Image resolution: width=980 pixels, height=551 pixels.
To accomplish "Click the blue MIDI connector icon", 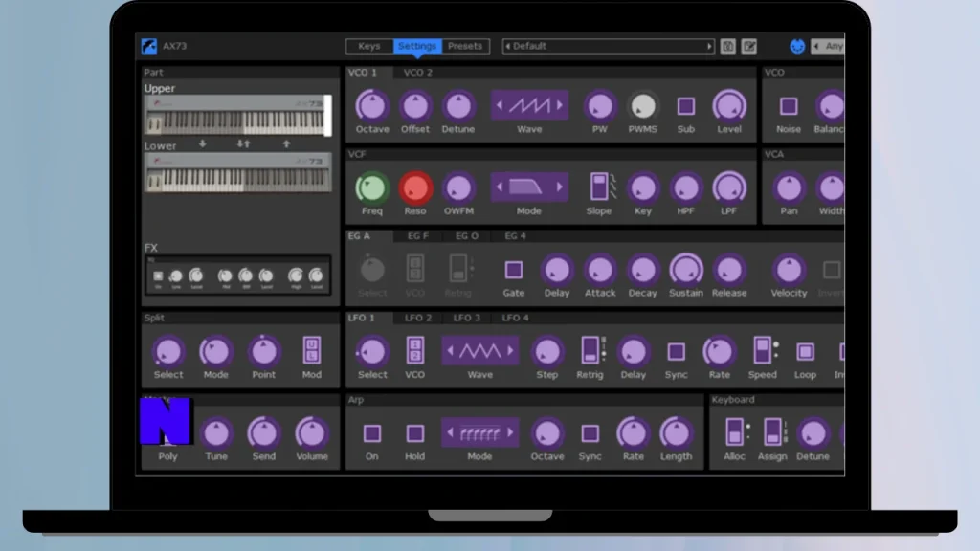I will (x=797, y=46).
